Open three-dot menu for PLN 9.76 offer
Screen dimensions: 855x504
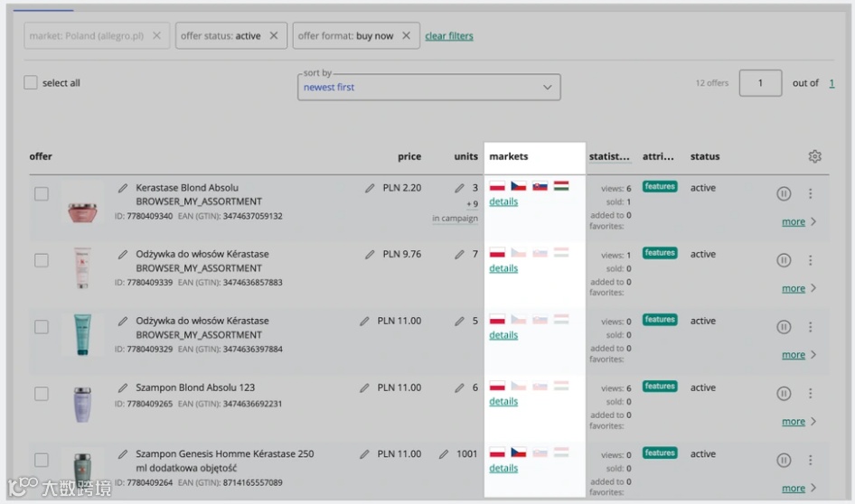811,260
